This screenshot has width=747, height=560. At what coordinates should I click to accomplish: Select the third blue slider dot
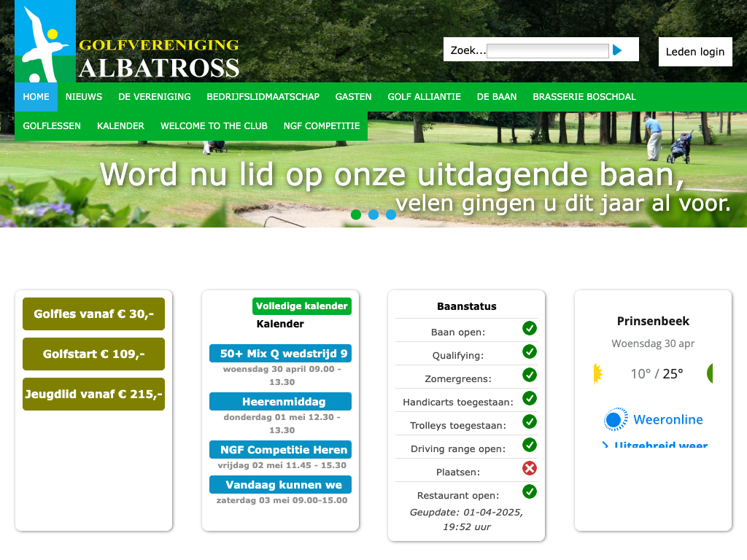391,214
